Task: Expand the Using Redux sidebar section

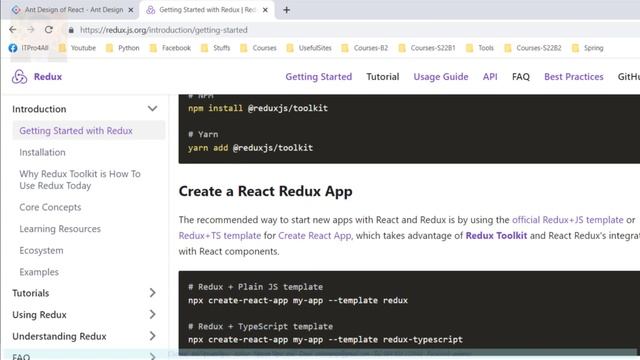Action: 152,315
